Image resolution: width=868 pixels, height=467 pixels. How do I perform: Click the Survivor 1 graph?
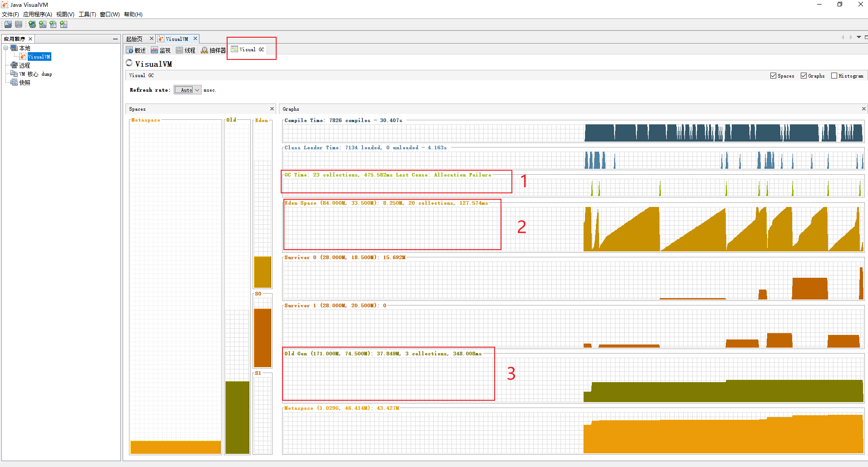[x=573, y=328]
